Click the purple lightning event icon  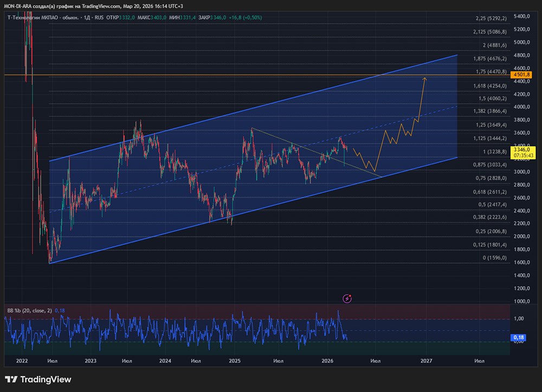click(x=347, y=298)
